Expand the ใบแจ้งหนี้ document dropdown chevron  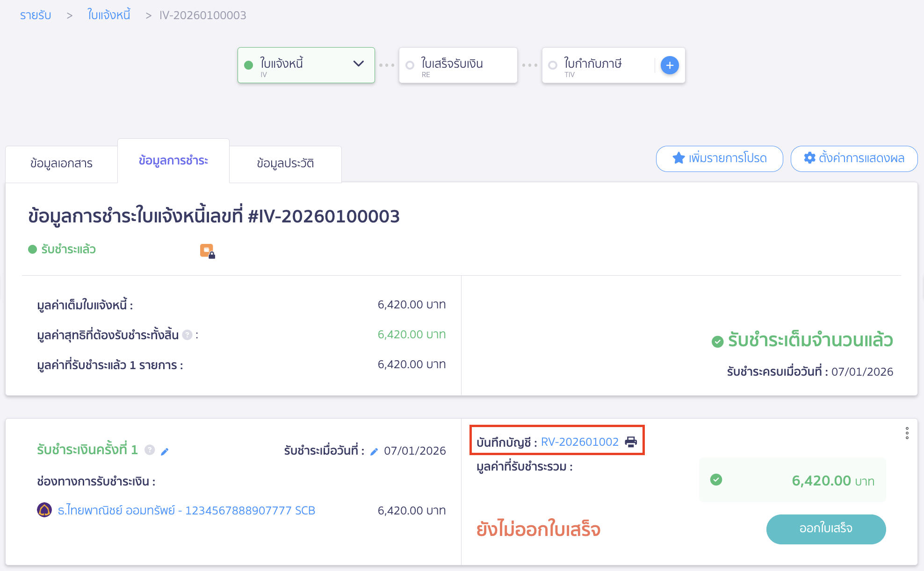pos(358,64)
